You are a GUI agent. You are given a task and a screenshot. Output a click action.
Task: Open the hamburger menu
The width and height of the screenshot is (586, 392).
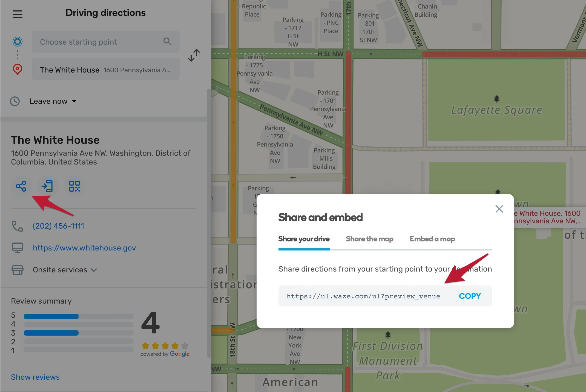(18, 14)
